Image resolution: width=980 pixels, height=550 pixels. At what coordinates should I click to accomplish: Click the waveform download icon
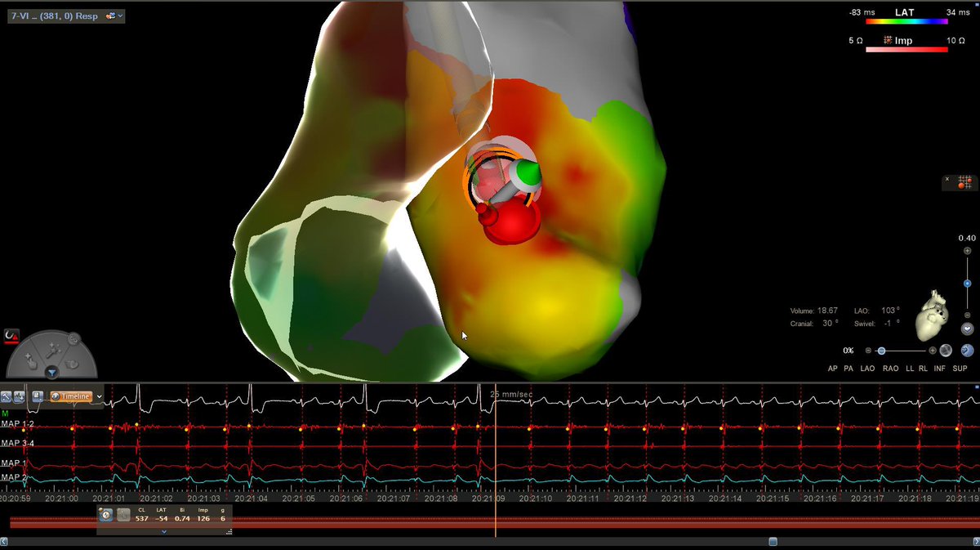pos(19,396)
